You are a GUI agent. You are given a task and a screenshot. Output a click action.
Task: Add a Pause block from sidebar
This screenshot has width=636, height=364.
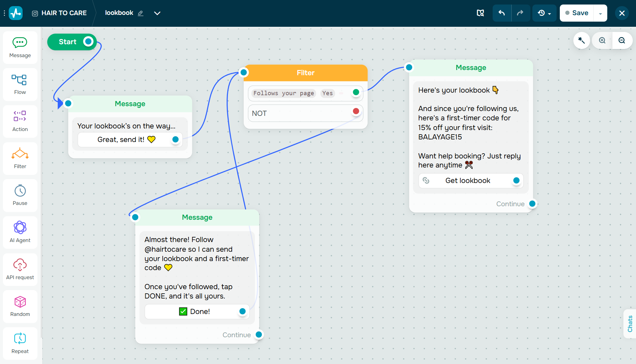click(x=20, y=195)
